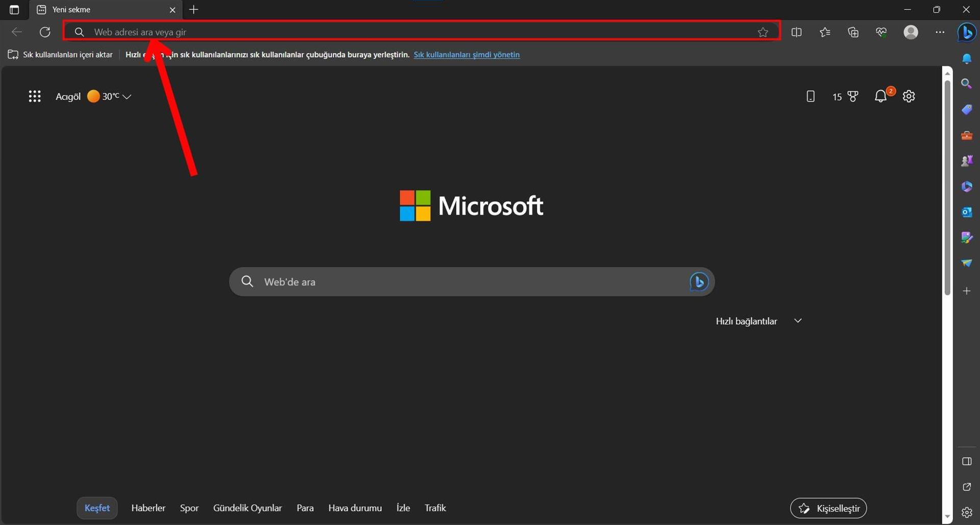Add this page to favorites star icon
The height and width of the screenshot is (525, 980).
click(x=763, y=32)
